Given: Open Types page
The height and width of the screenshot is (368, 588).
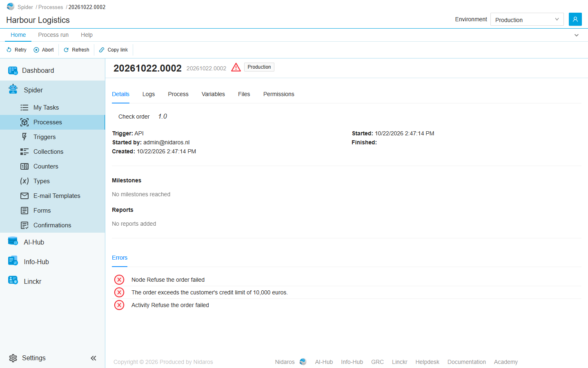Looking at the screenshot, I should click(x=52, y=181).
